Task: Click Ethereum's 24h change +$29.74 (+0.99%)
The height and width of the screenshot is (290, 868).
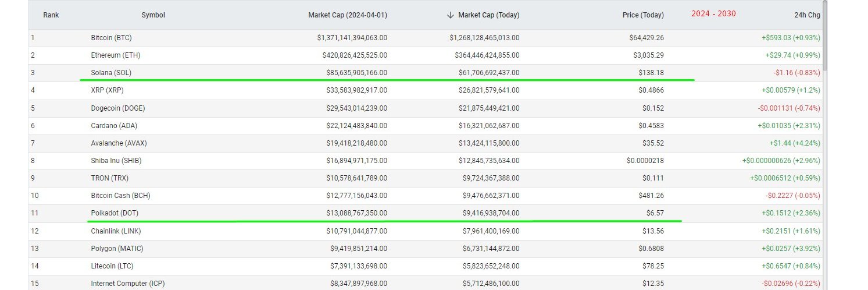Action: point(793,55)
